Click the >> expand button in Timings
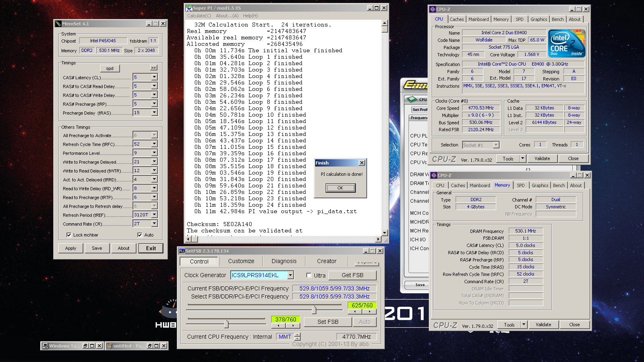 pyautogui.click(x=153, y=68)
